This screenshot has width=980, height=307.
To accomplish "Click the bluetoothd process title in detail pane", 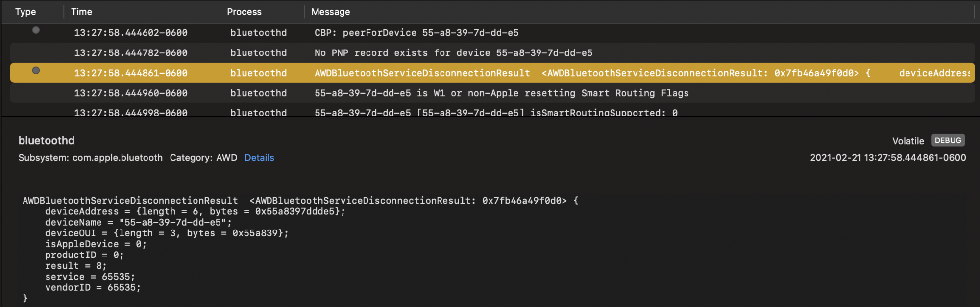I will point(47,140).
